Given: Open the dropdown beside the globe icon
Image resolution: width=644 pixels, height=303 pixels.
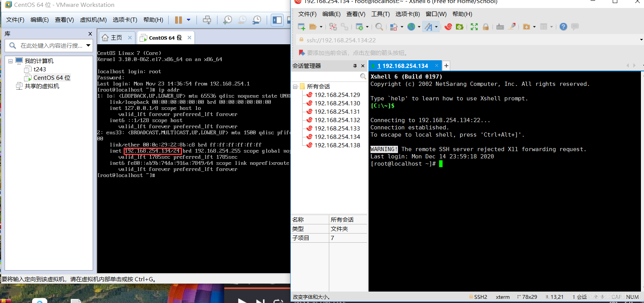Looking at the screenshot, I should pyautogui.click(x=419, y=27).
